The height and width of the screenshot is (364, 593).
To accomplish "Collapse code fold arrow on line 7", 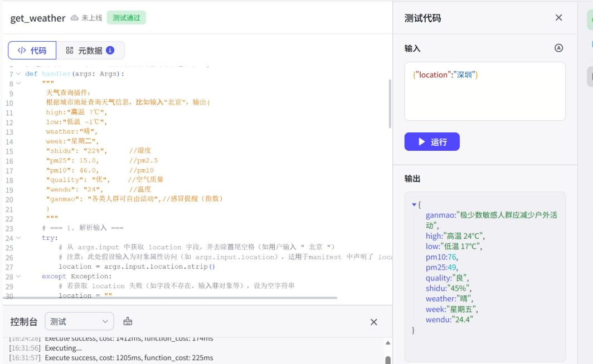I will pos(18,73).
